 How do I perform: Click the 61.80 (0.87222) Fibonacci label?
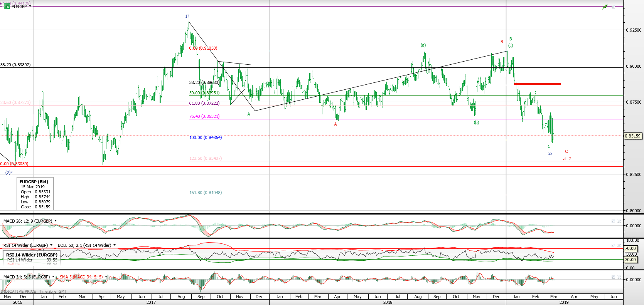[x=204, y=103]
